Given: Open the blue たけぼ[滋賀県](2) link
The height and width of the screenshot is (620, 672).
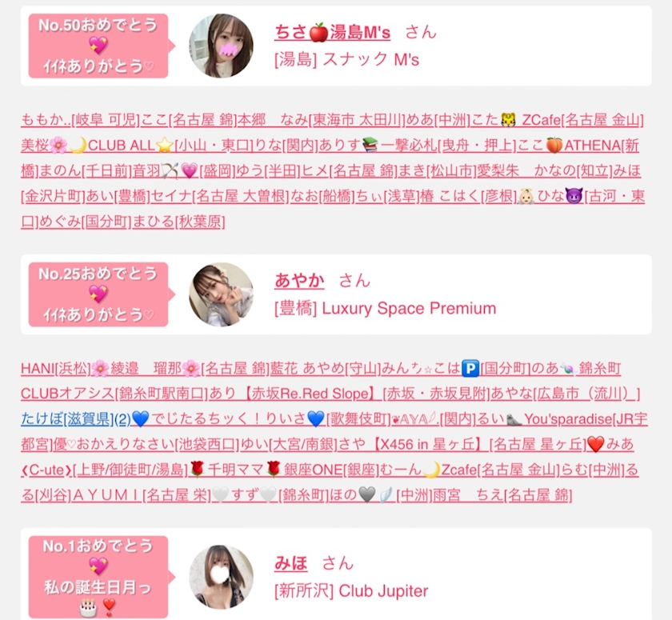Looking at the screenshot, I should [76, 418].
